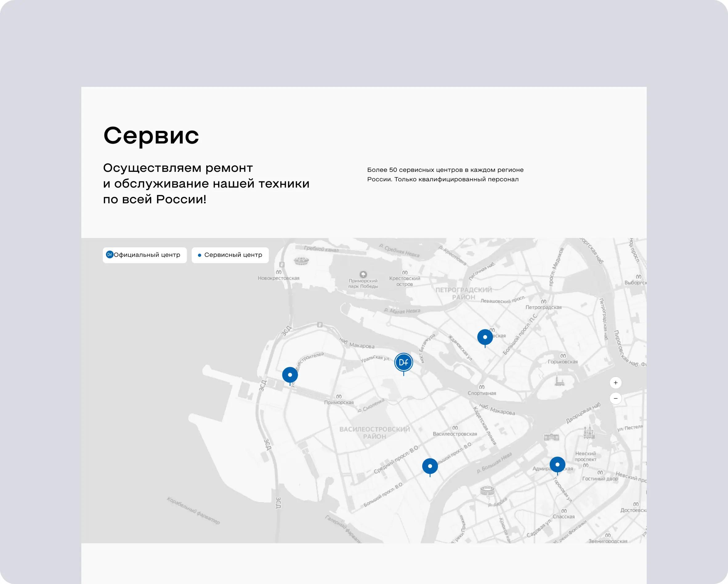The width and height of the screenshot is (728, 584).
Task: Click the Спасская metro icon
Action: [x=564, y=511]
